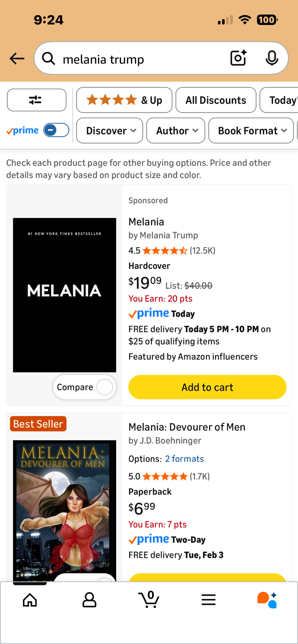Tap the melania trump search field
The height and width of the screenshot is (644, 298).
click(x=139, y=59)
